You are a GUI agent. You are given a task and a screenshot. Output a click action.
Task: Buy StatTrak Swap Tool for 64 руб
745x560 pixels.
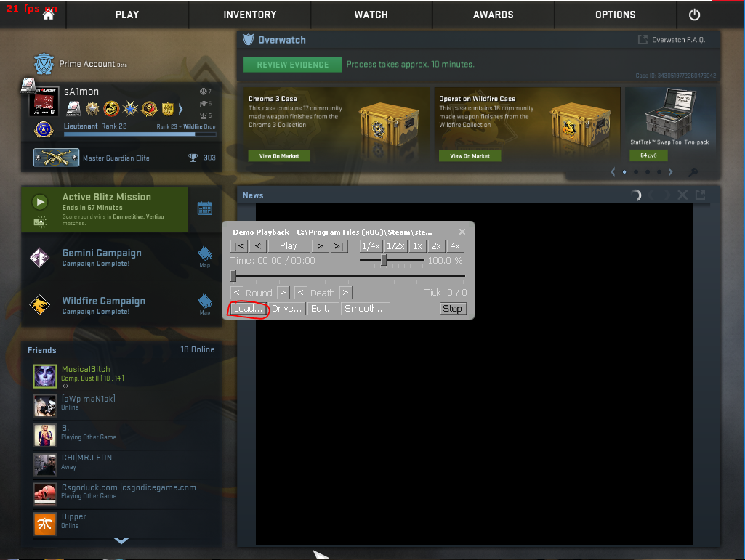point(648,155)
